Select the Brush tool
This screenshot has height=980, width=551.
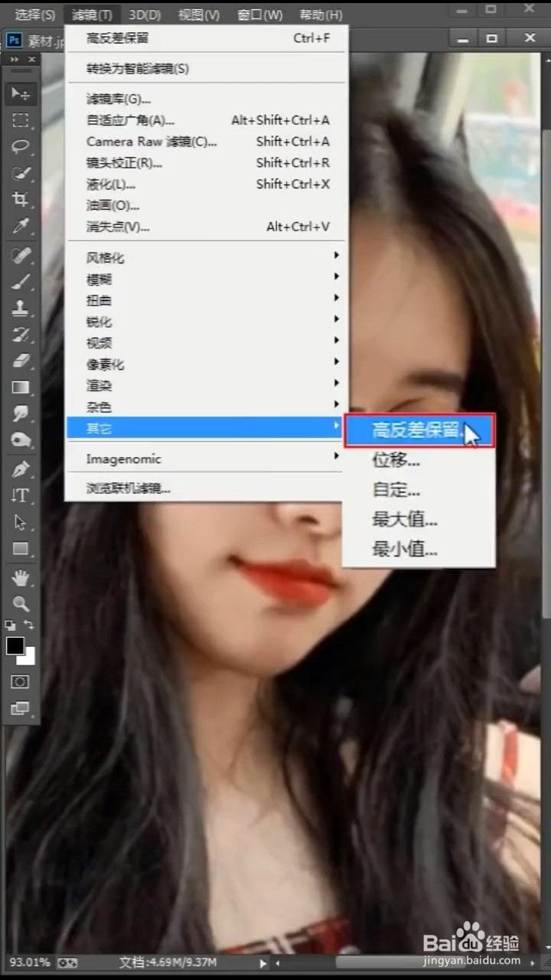pos(21,281)
